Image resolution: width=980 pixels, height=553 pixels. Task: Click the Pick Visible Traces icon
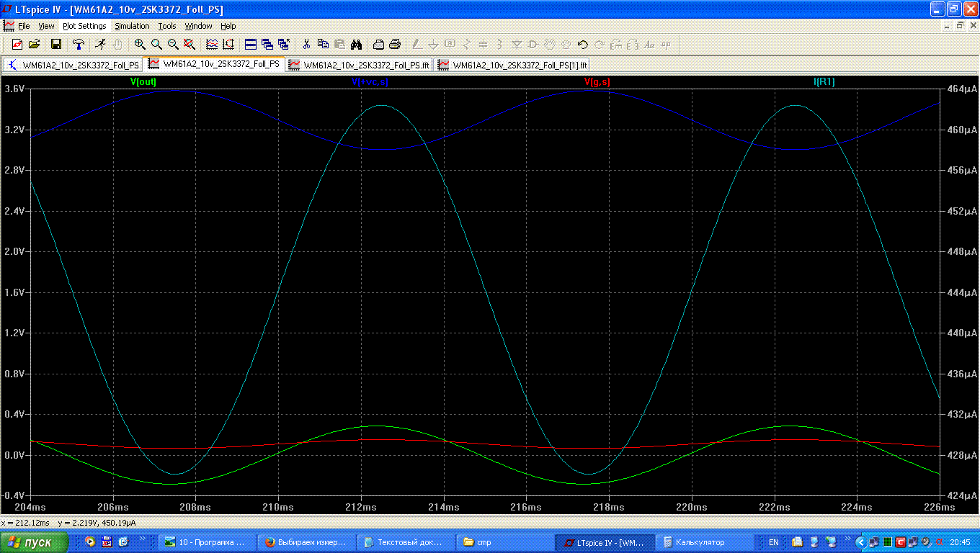coord(211,45)
